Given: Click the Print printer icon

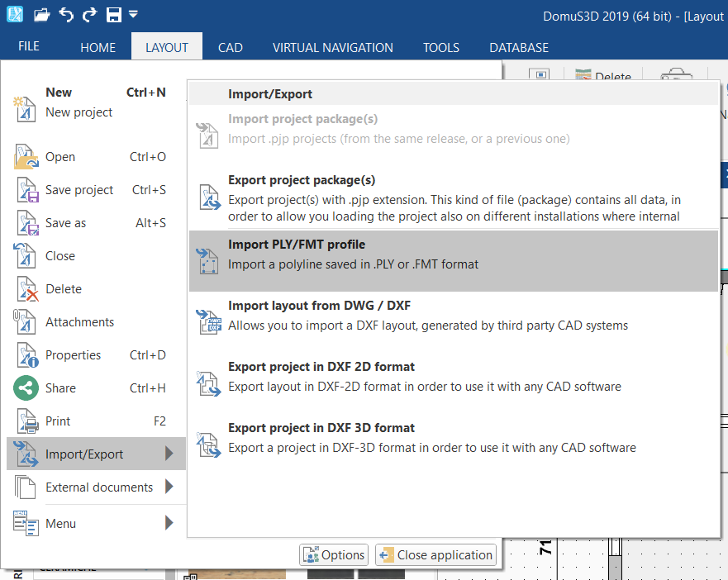Looking at the screenshot, I should point(27,421).
